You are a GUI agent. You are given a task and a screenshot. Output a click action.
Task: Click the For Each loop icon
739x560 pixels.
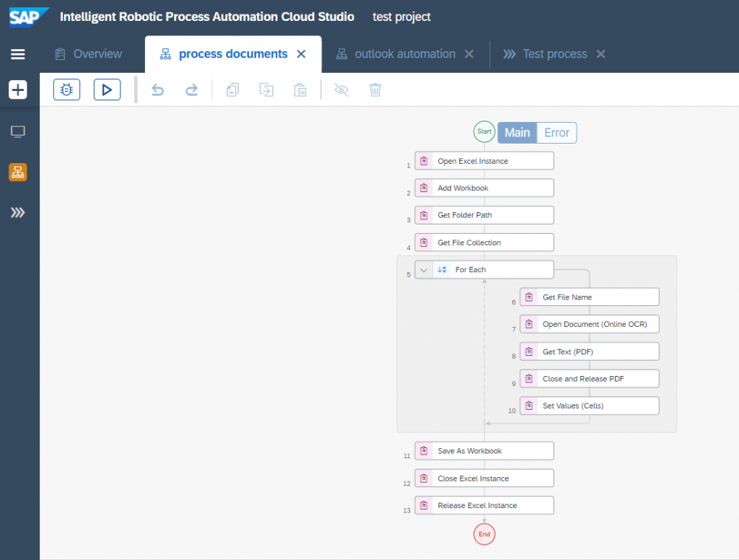coord(442,270)
